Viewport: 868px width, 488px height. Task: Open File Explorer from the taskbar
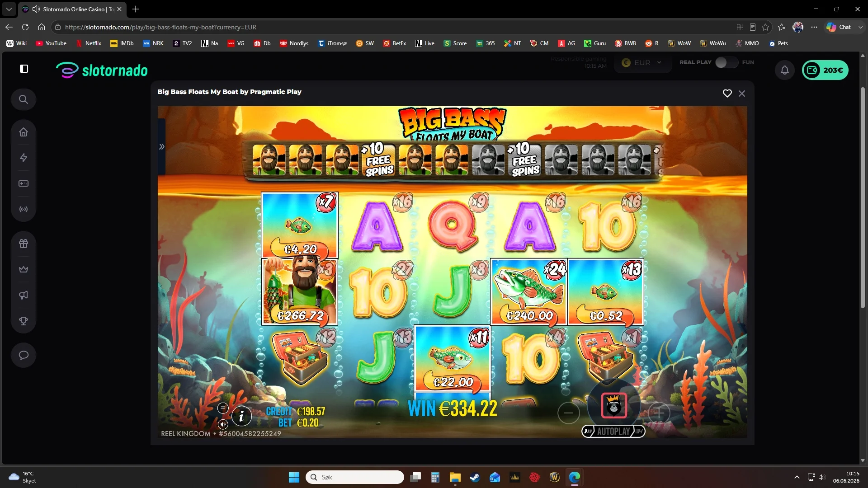pyautogui.click(x=455, y=477)
